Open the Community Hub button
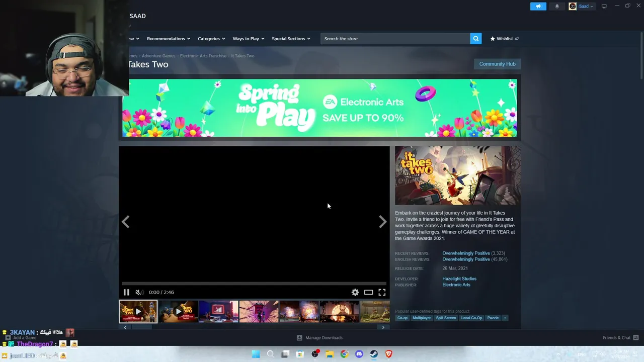This screenshot has width=644, height=362. coord(497,64)
